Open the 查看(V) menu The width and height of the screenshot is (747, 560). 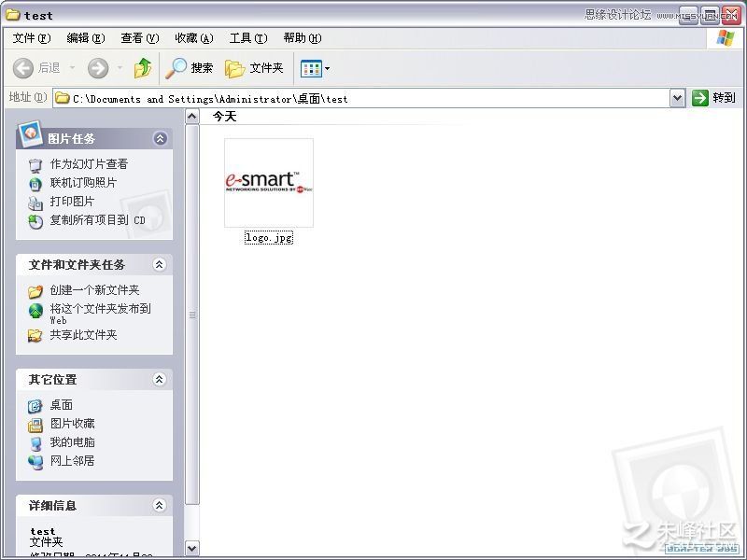(x=139, y=38)
